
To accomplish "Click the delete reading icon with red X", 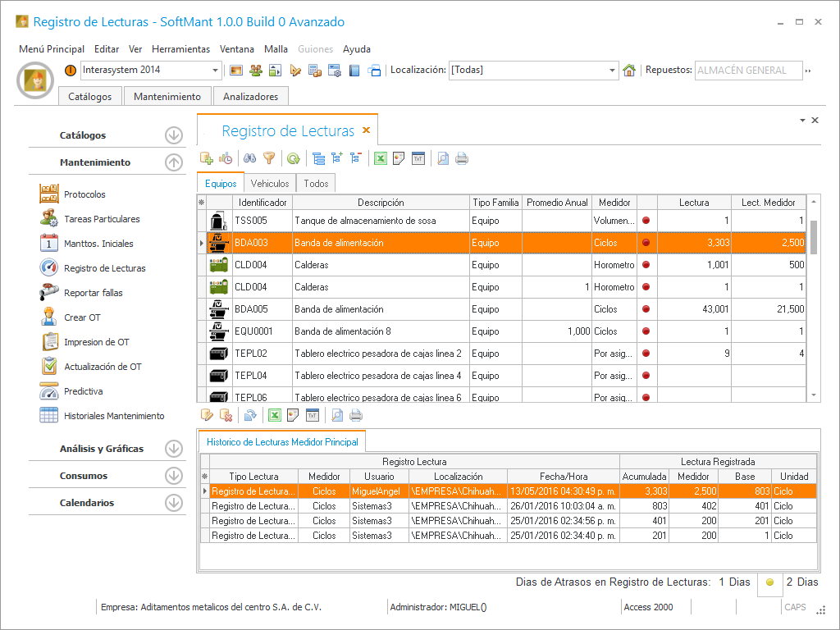I will [x=226, y=415].
